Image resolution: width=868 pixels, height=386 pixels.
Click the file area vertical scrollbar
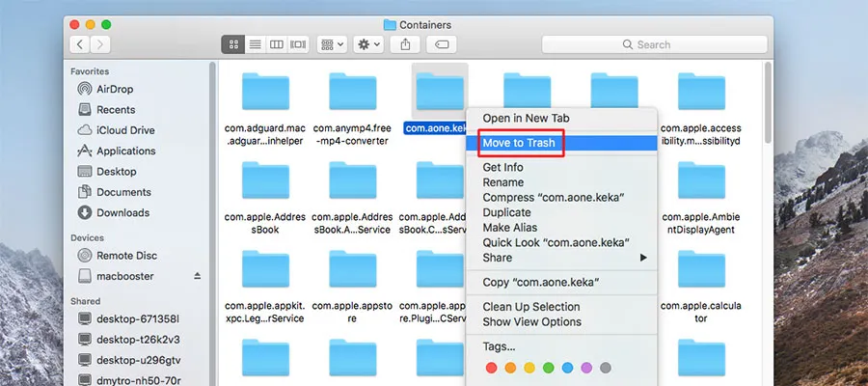(768, 102)
